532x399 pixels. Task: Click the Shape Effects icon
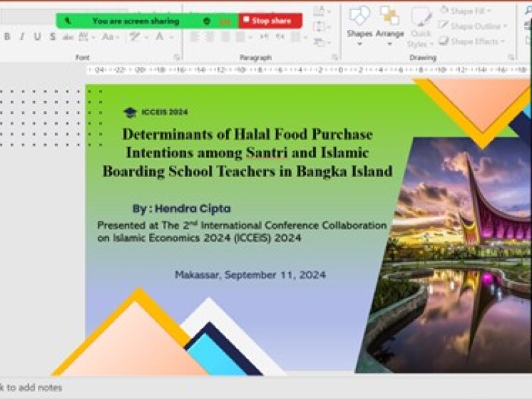(444, 41)
